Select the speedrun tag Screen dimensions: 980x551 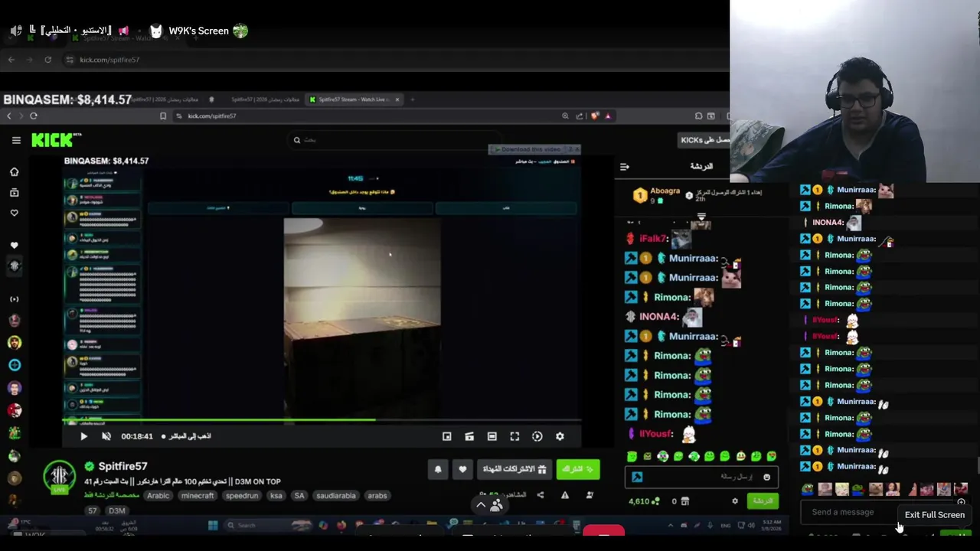click(x=242, y=495)
